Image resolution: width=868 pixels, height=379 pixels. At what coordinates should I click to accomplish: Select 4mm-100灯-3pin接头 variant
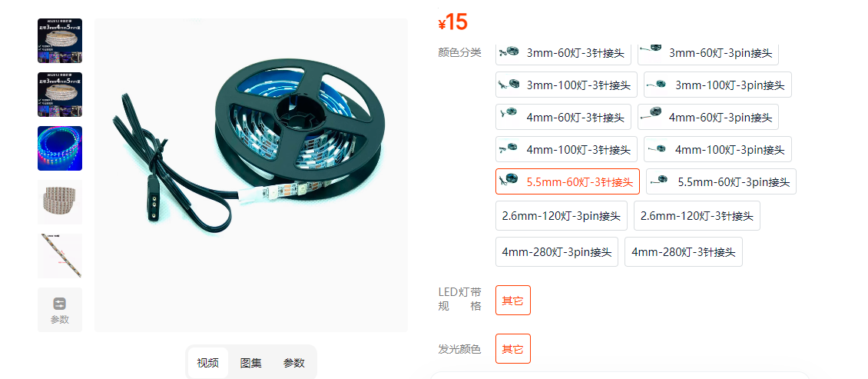pyautogui.click(x=717, y=149)
